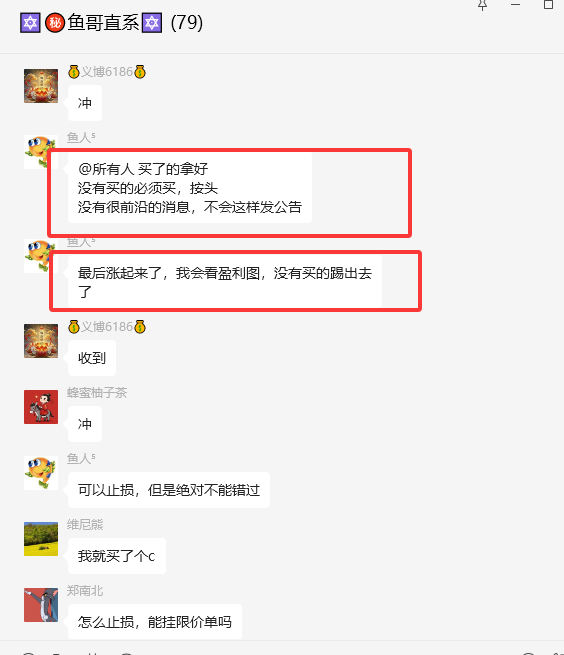Click sender name 蜂蜜柚子茶
Image resolution: width=564 pixels, height=655 pixels.
(97, 393)
